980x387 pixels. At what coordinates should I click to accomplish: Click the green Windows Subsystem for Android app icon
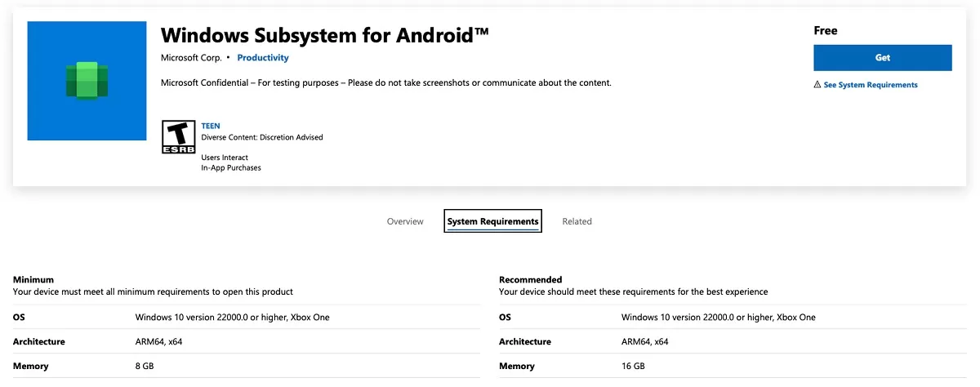86,81
